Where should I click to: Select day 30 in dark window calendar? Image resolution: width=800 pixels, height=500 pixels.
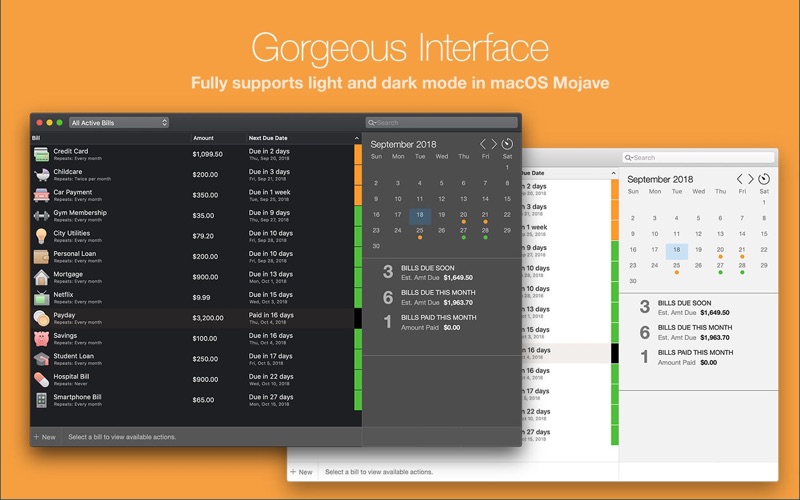[376, 246]
